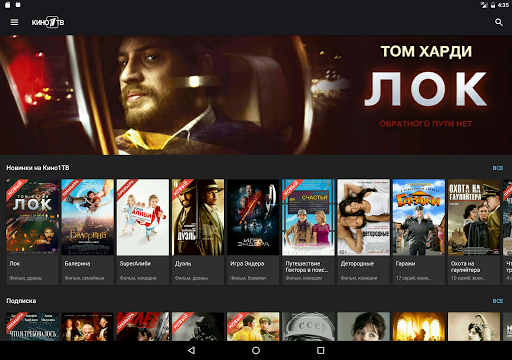Screen dimensions: 512x360
Task: Open the Лок movie poster
Action: (x=32, y=217)
